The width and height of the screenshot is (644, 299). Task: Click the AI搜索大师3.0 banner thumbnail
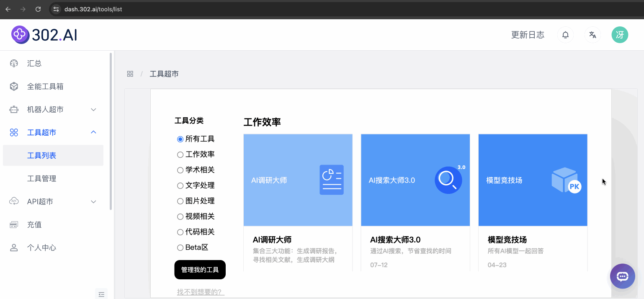pos(415,180)
